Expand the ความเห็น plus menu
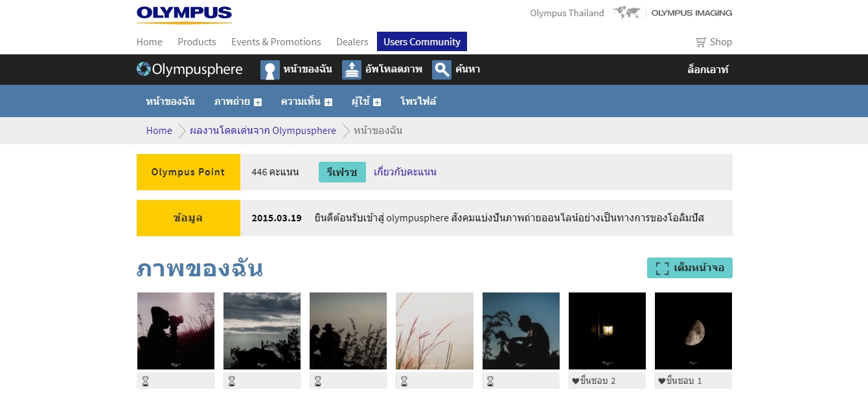Screen dimensions: 868x396 click(328, 102)
